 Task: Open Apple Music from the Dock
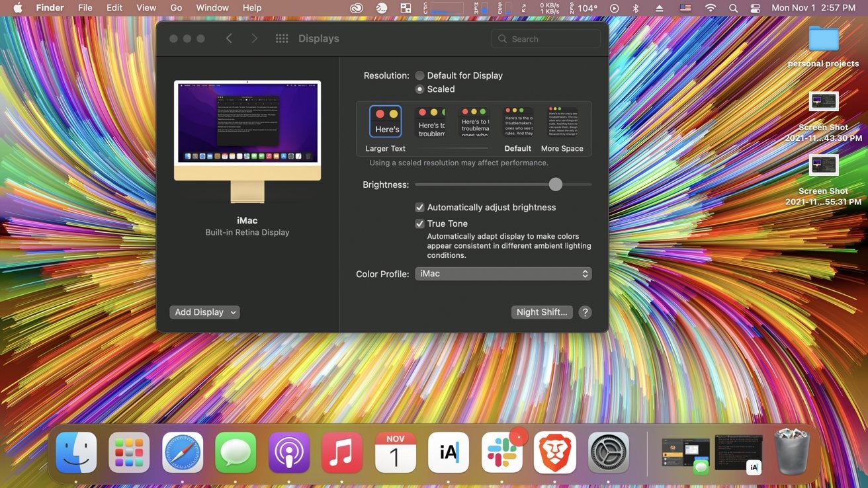coord(342,453)
